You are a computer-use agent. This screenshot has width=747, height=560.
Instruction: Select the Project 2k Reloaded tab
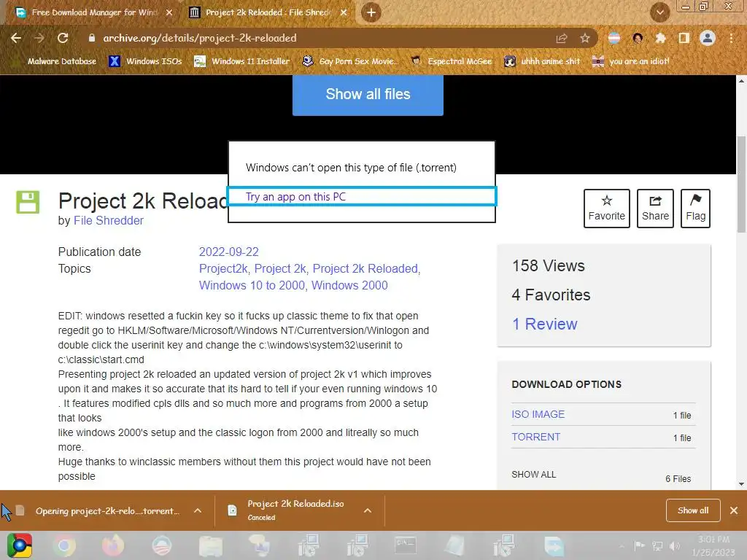click(x=268, y=12)
